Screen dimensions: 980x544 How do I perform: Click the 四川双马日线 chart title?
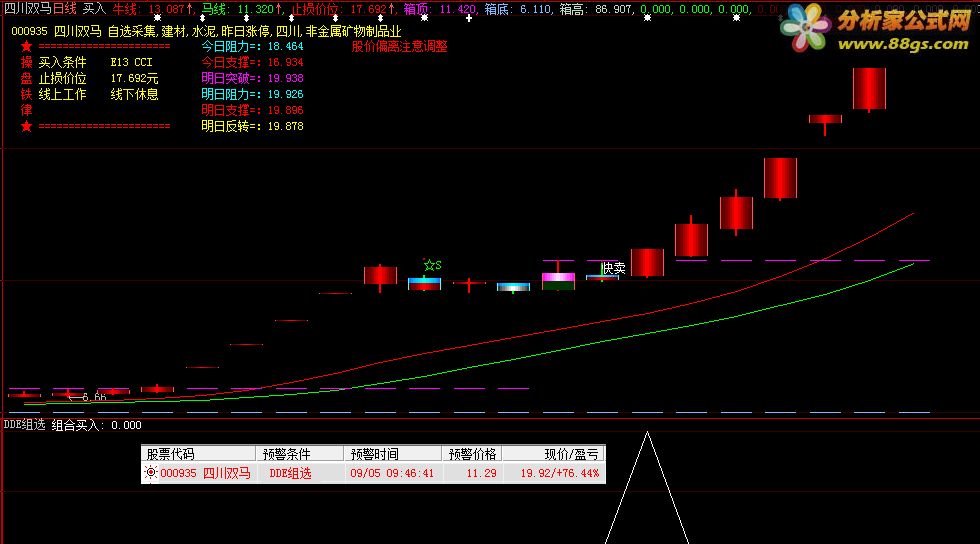[x=40, y=9]
